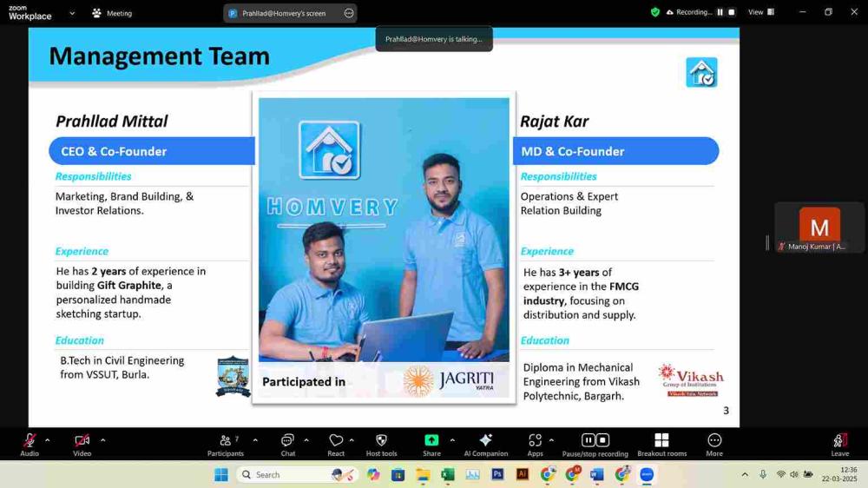Click the Management Team slide title
868x488 pixels.
point(160,56)
